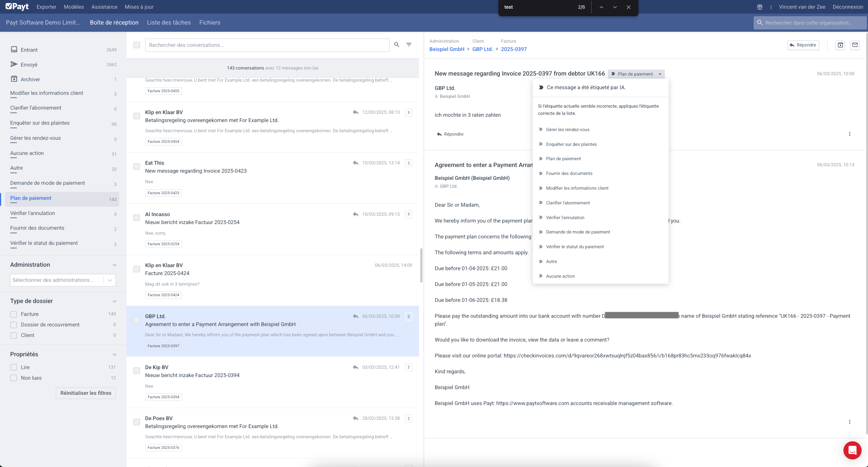The height and width of the screenshot is (467, 868).
Task: Click the Facture 2025-0423 tag
Action: [163, 193]
